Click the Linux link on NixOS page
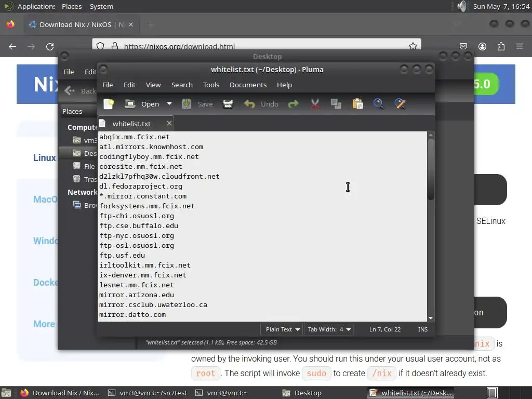Viewport: 532px width, 399px height. tap(45, 158)
